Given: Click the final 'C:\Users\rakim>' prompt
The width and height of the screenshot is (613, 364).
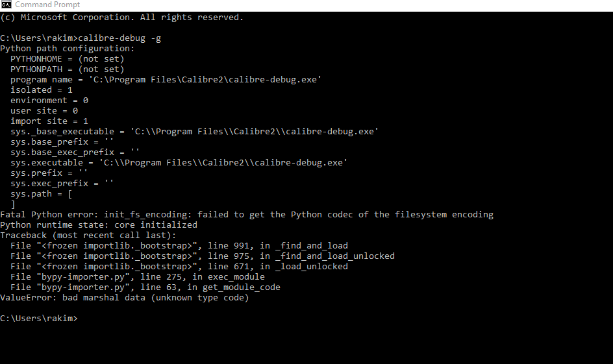Looking at the screenshot, I should [x=39, y=319].
